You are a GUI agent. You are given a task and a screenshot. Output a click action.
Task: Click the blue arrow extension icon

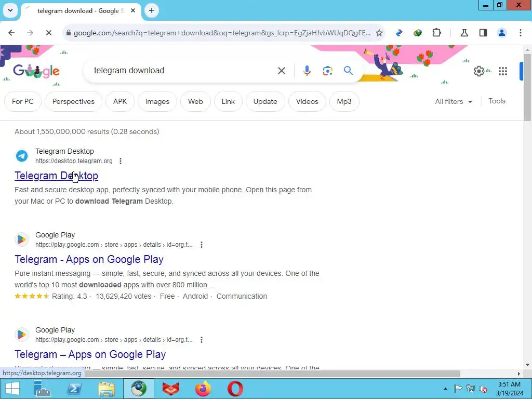coord(399,33)
